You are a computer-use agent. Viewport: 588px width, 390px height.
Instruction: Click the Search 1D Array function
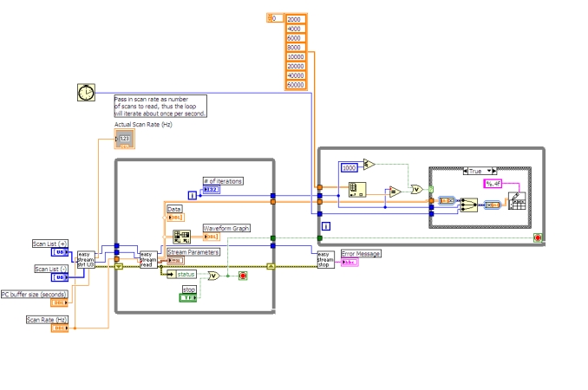pyautogui.click(x=357, y=190)
